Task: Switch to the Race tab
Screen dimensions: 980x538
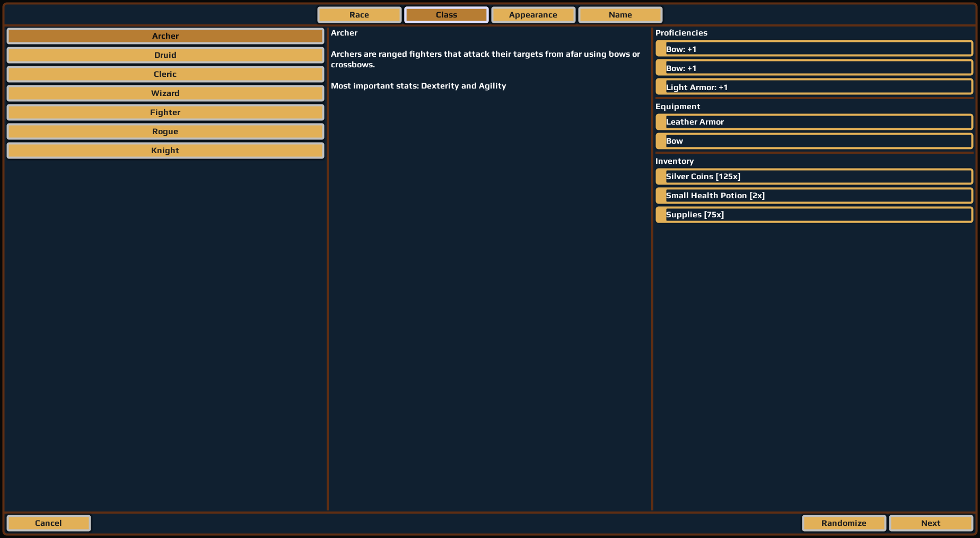Action: click(x=359, y=15)
